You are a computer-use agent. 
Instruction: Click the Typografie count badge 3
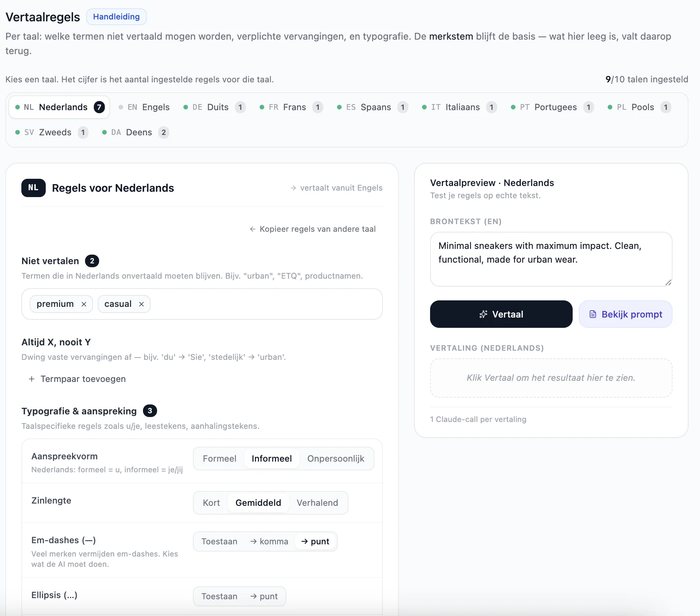click(150, 411)
